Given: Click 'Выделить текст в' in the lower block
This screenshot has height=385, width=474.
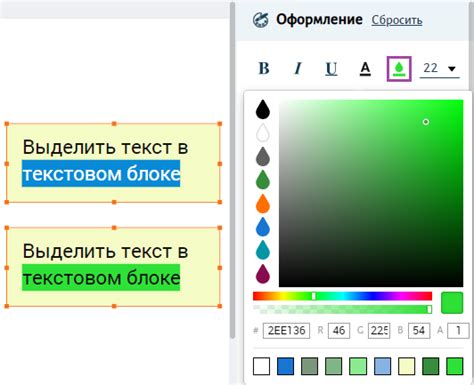Looking at the screenshot, I should click(x=105, y=251).
